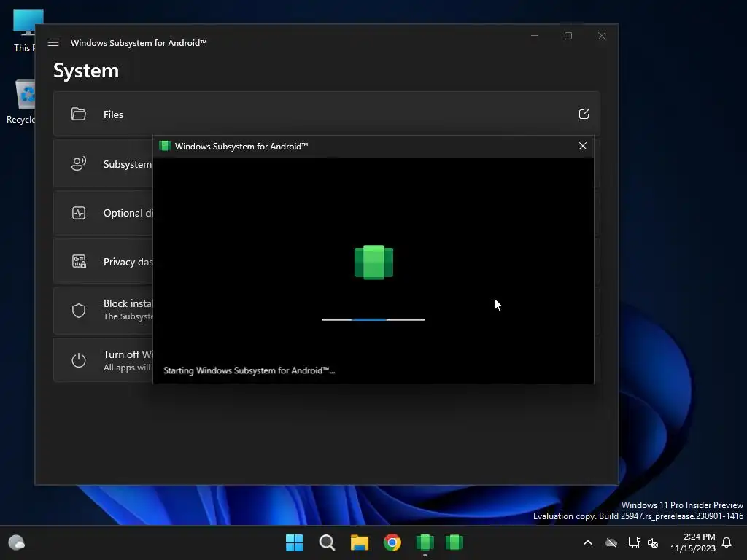Open the hamburger navigation menu
This screenshot has width=747, height=560.
point(53,42)
